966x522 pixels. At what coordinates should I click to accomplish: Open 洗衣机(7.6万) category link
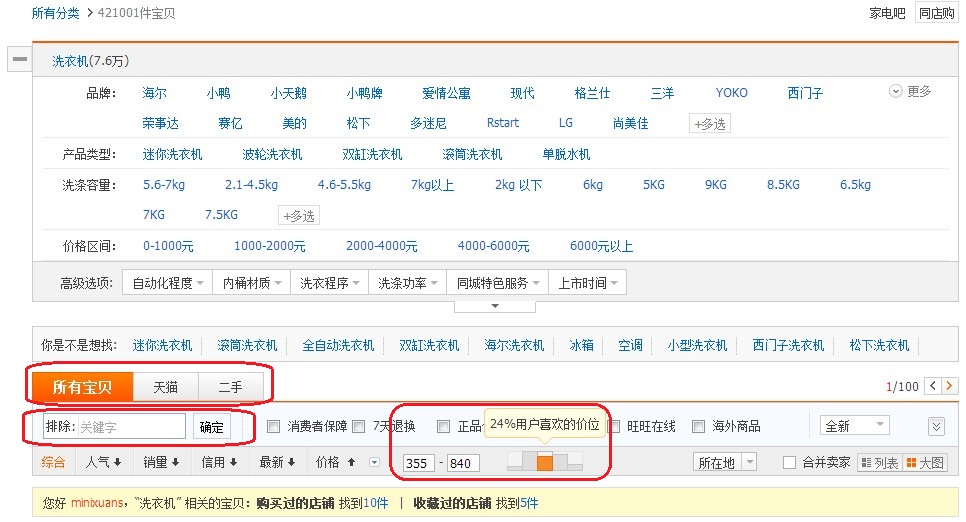[x=91, y=61]
